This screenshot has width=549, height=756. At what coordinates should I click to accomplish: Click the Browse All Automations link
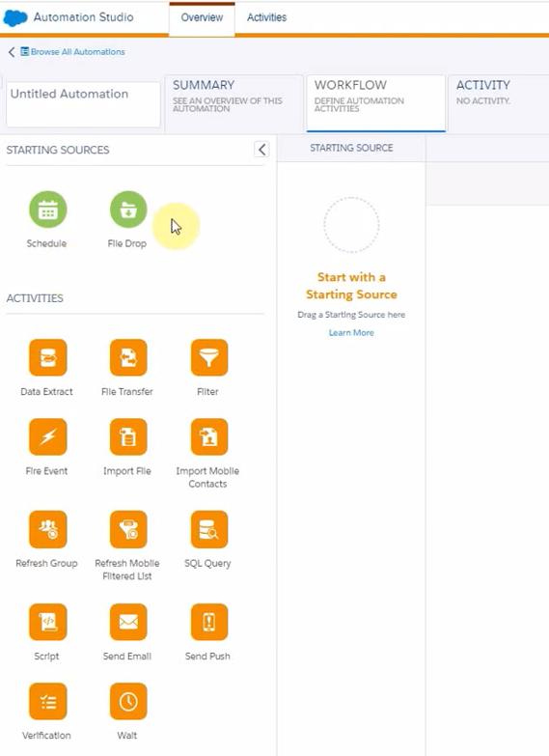pyautogui.click(x=77, y=52)
